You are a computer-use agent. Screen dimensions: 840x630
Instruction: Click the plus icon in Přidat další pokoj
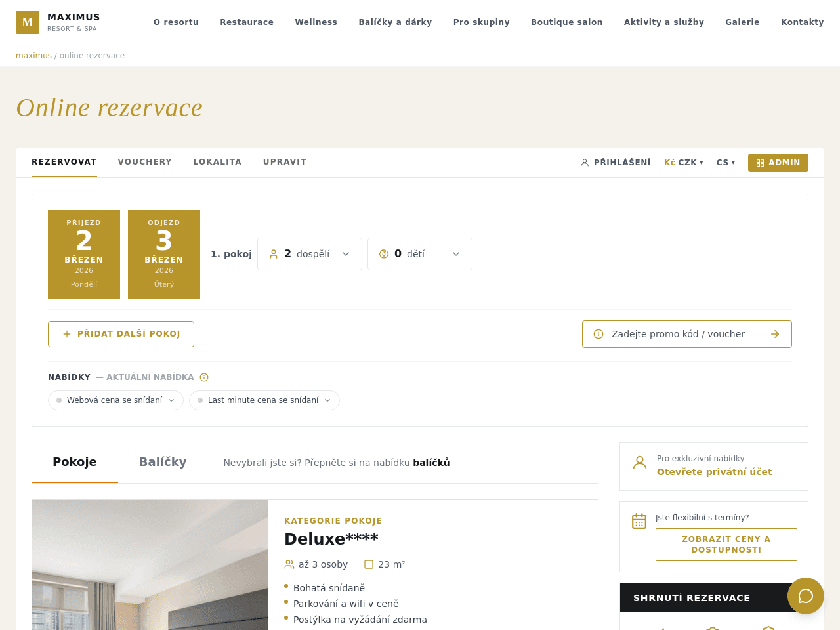pyautogui.click(x=67, y=334)
